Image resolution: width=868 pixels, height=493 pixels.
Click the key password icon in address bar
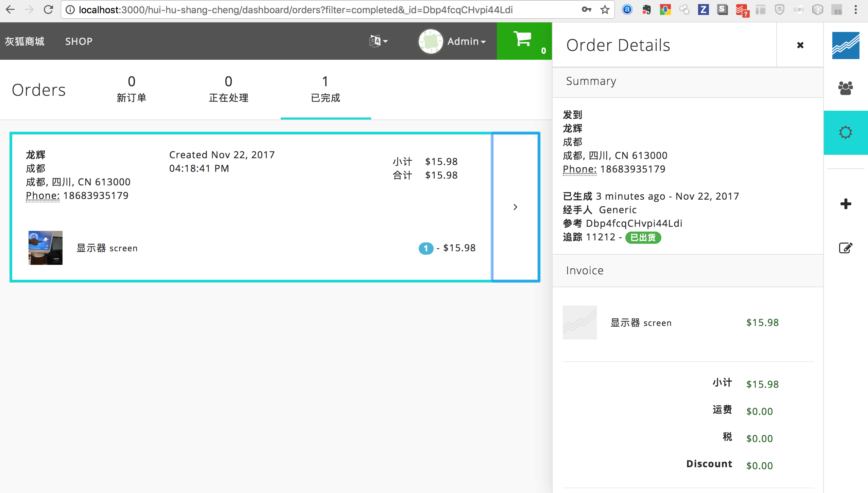[x=586, y=10]
